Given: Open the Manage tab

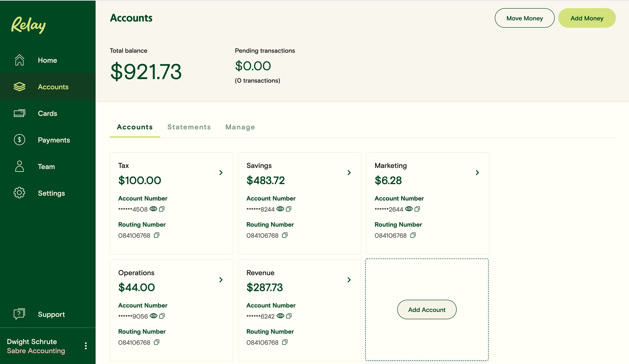Looking at the screenshot, I should click(x=240, y=127).
